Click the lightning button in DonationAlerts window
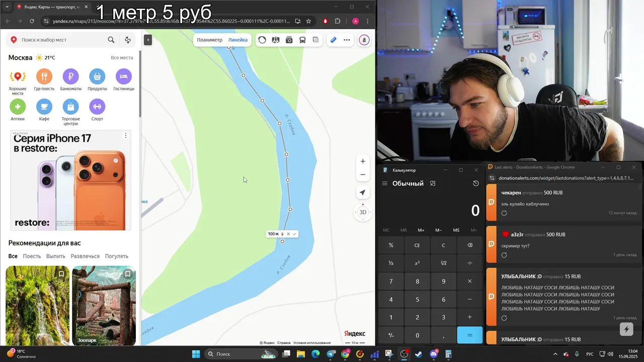The height and width of the screenshot is (362, 644). (626, 329)
